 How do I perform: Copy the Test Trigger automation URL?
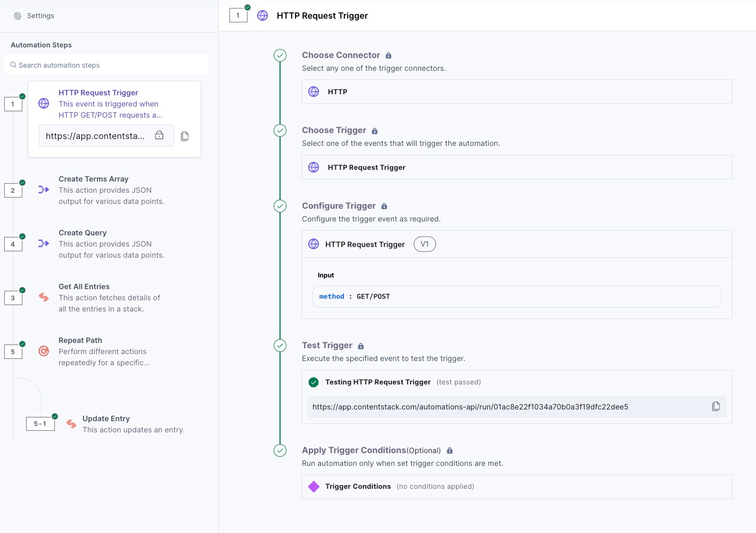pos(716,406)
